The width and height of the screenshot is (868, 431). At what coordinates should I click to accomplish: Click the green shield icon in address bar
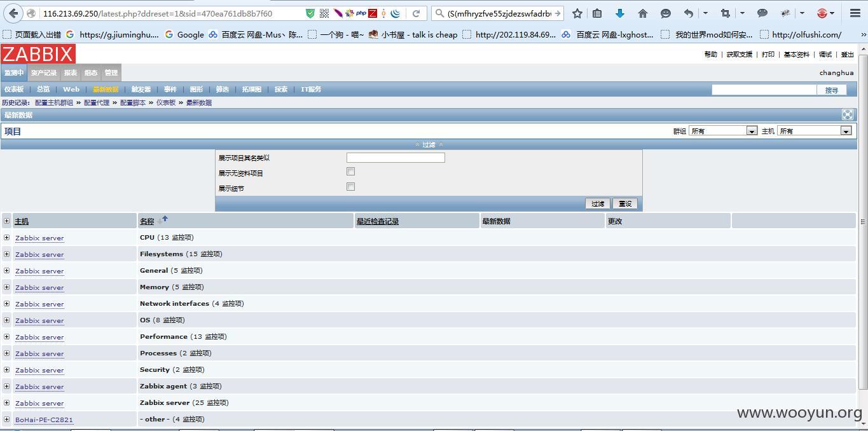pyautogui.click(x=310, y=13)
